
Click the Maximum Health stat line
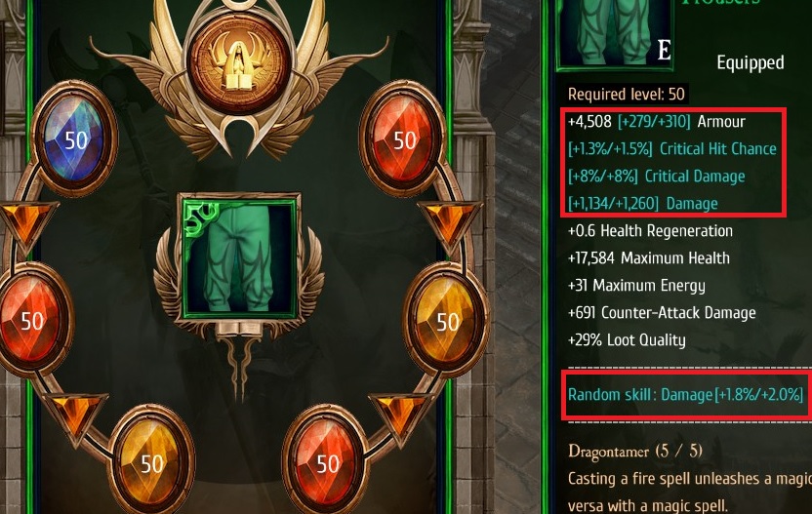(649, 258)
